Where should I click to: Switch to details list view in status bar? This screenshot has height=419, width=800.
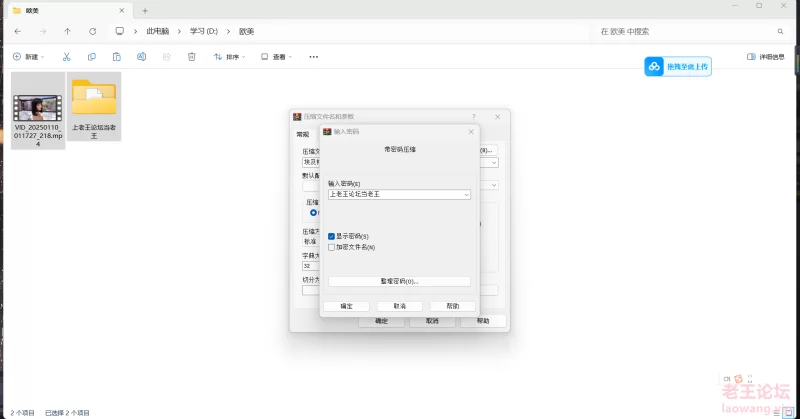(778, 412)
